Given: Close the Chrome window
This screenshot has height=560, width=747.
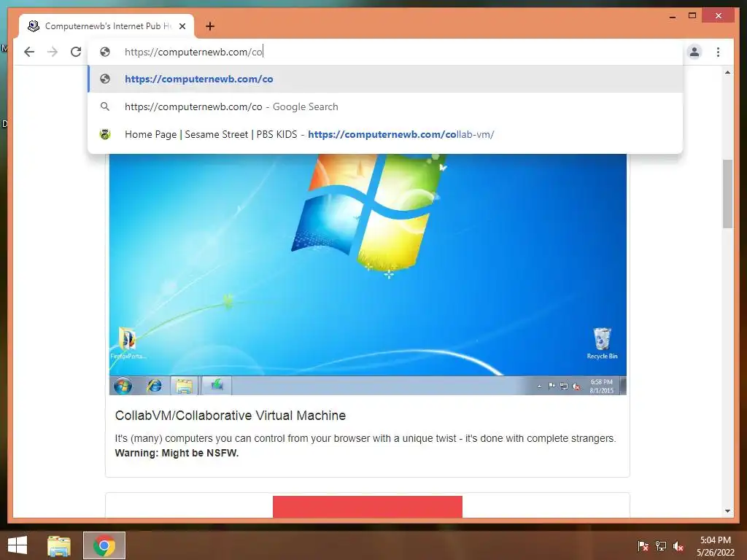Looking at the screenshot, I should coord(719,16).
